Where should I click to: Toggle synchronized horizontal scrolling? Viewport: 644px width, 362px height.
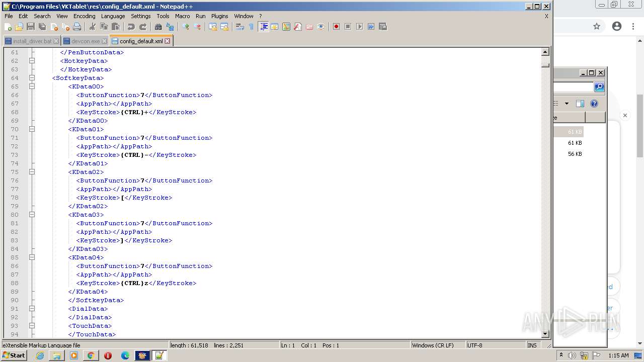point(224,27)
